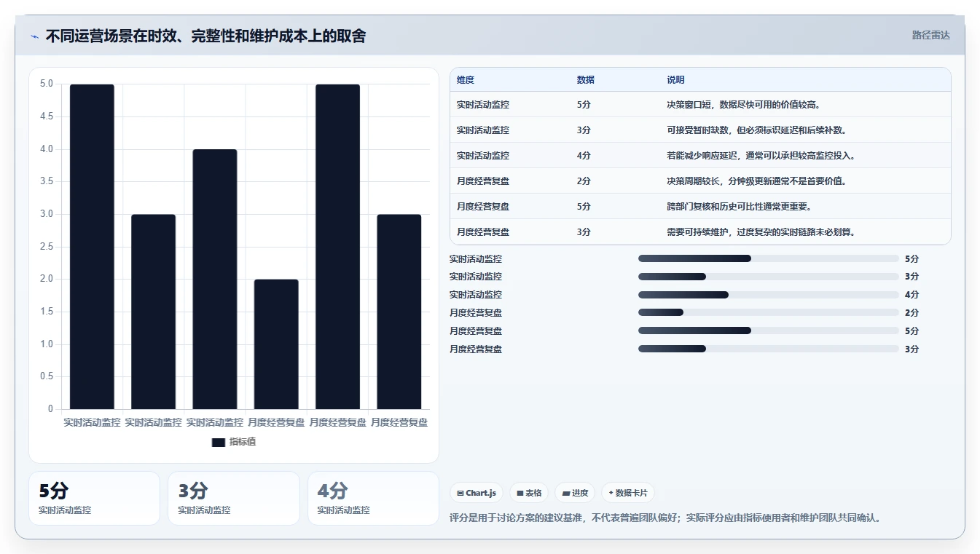Select the cell 跨部门复核和历史可比性通常更重要。
Screen dimensions: 980x554
[x=740, y=207]
